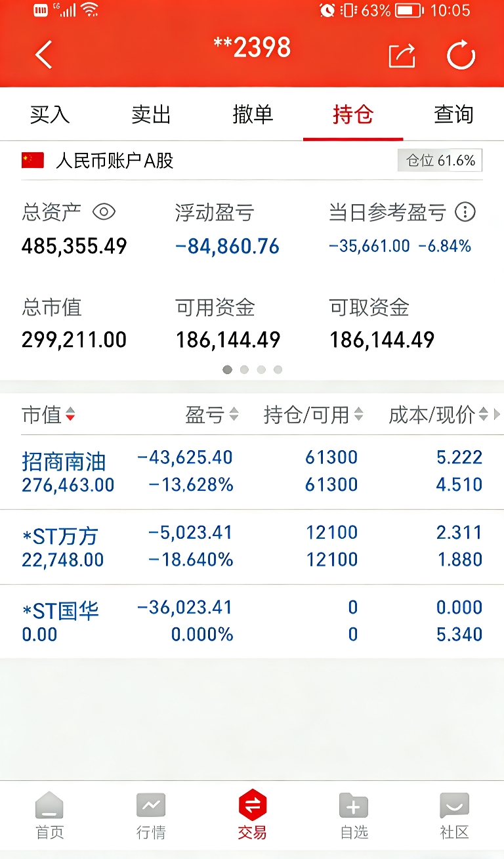Open the 查询 tab
504x859 pixels.
[x=453, y=114]
